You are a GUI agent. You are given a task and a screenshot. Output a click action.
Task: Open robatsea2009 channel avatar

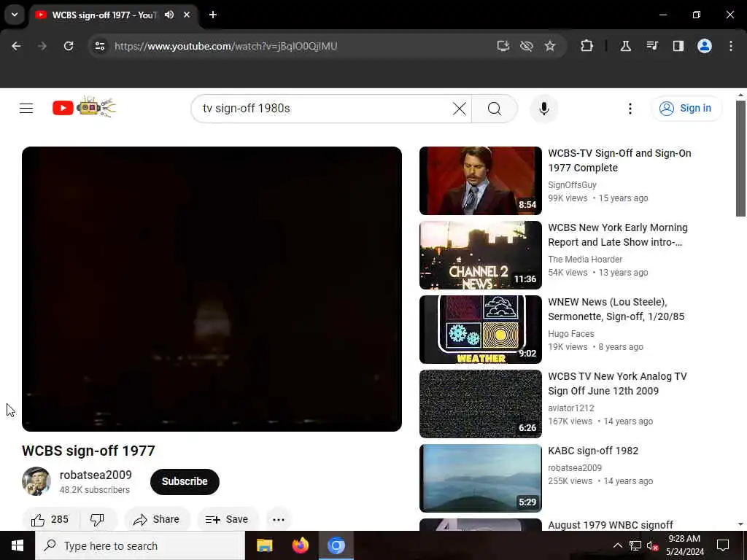click(x=36, y=481)
